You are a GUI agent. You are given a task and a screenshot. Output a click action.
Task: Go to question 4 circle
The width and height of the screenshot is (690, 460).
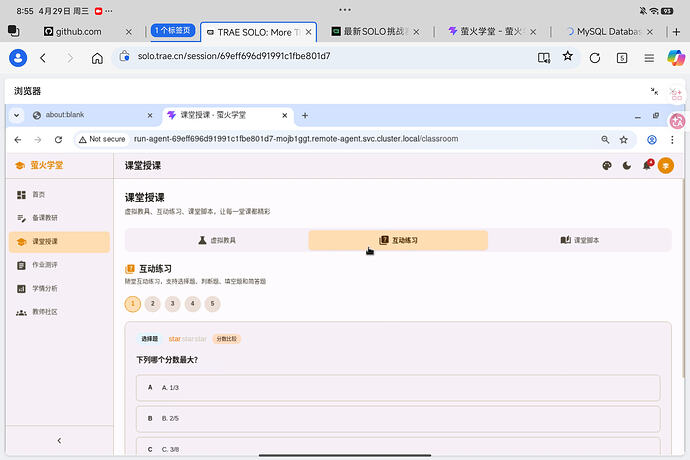click(192, 304)
